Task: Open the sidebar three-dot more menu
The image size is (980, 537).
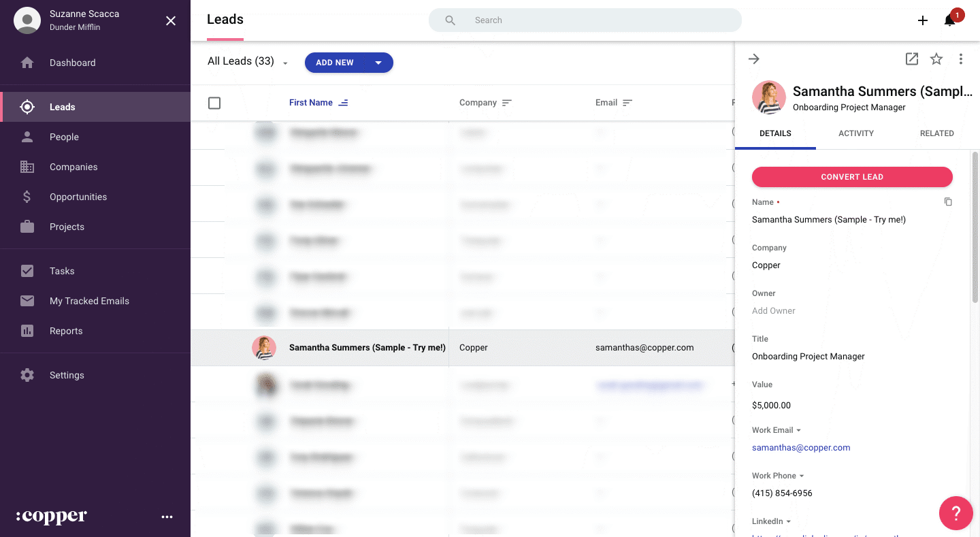Action: pos(167,517)
